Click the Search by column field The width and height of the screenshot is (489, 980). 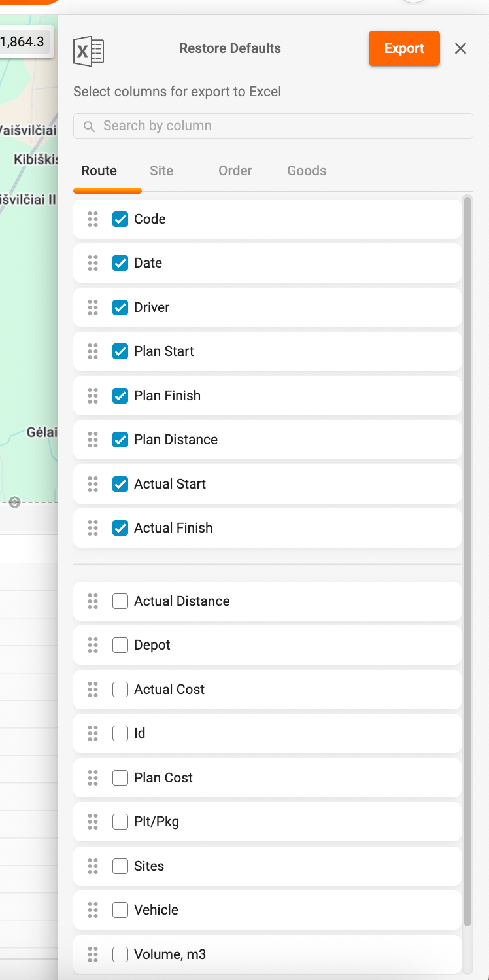pyautogui.click(x=281, y=126)
